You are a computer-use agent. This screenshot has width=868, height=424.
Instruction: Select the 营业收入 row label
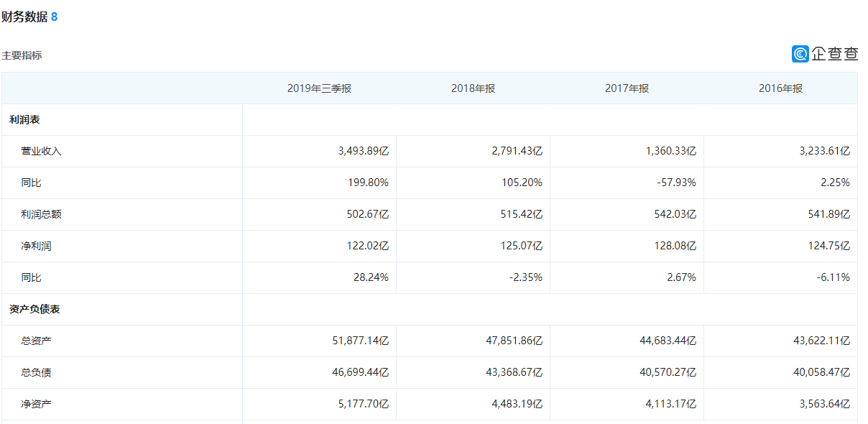click(x=41, y=151)
